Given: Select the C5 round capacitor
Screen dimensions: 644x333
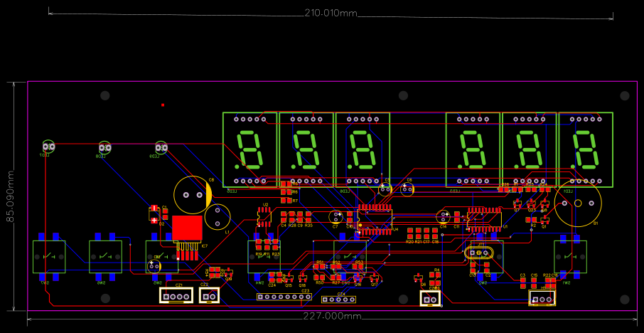Looking at the screenshot, I should [x=385, y=189].
